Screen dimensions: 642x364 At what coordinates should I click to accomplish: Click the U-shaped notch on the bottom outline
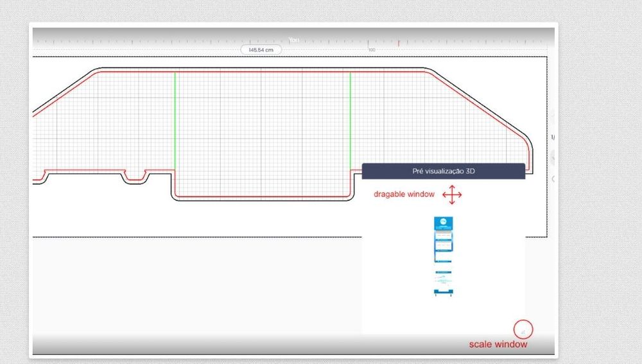tap(135, 177)
